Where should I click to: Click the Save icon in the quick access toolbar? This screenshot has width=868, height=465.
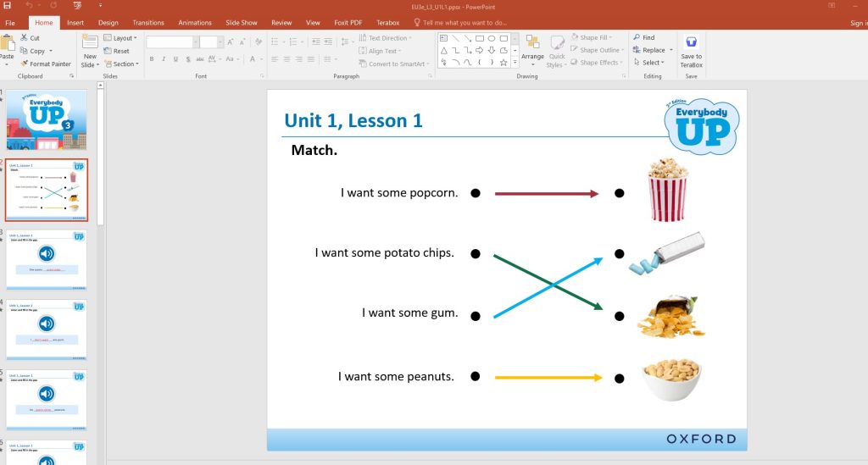pos(7,5)
